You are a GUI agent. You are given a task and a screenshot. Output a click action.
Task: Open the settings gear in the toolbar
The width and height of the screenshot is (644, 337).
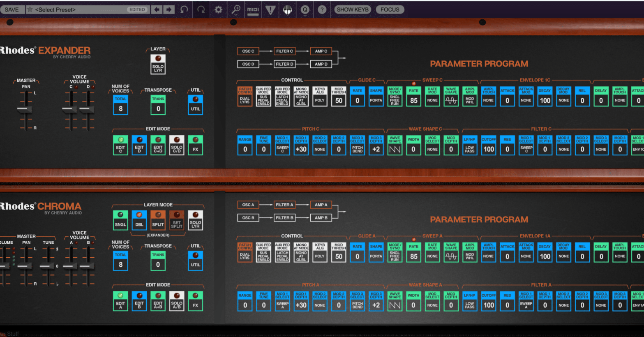pos(218,9)
